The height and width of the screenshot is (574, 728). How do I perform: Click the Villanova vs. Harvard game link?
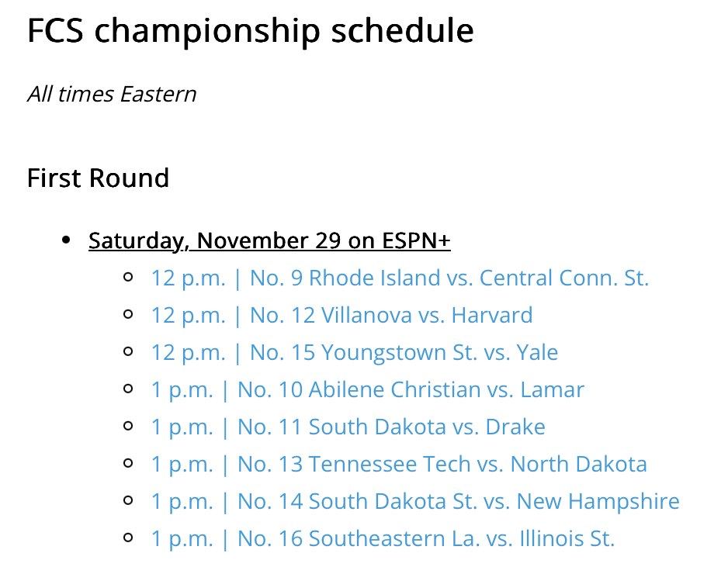341,315
